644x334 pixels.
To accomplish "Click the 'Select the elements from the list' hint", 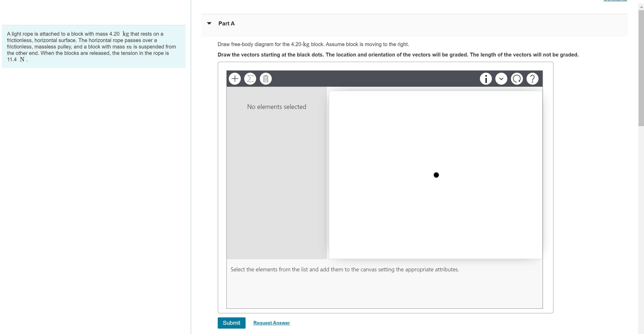I will (x=344, y=270).
